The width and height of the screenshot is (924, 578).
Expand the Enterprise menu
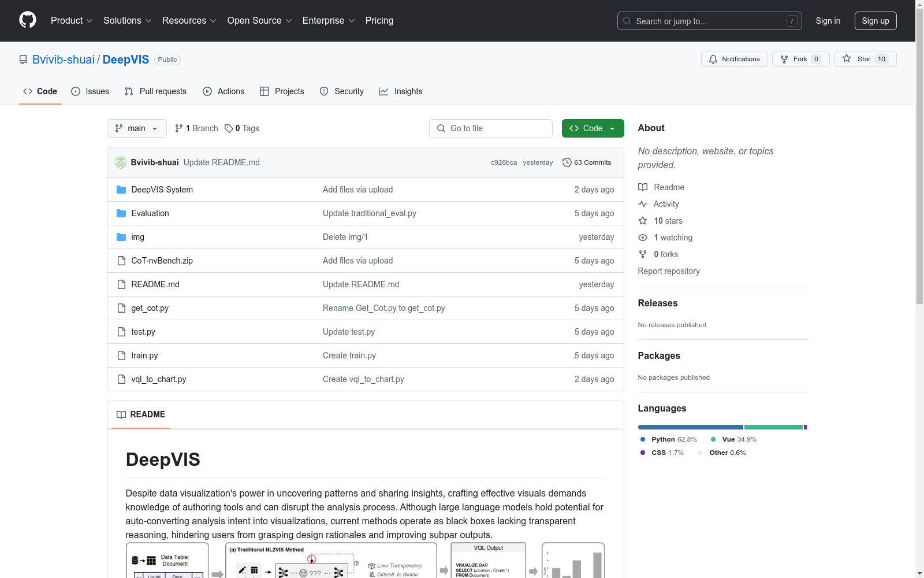pos(329,21)
